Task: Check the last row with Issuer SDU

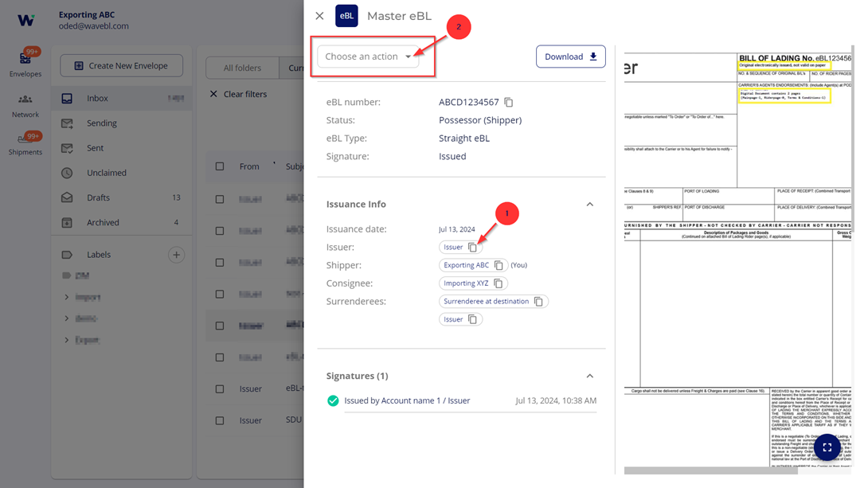Action: tap(220, 420)
